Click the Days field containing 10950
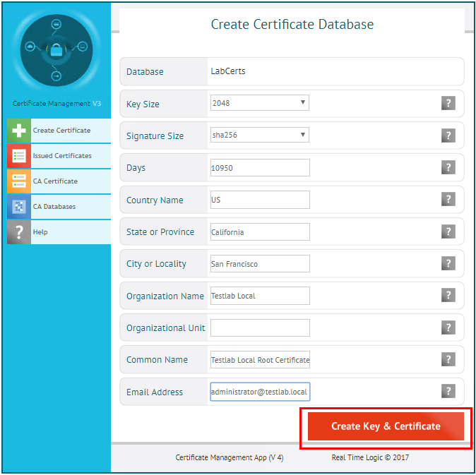The image size is (476, 475). [260, 168]
